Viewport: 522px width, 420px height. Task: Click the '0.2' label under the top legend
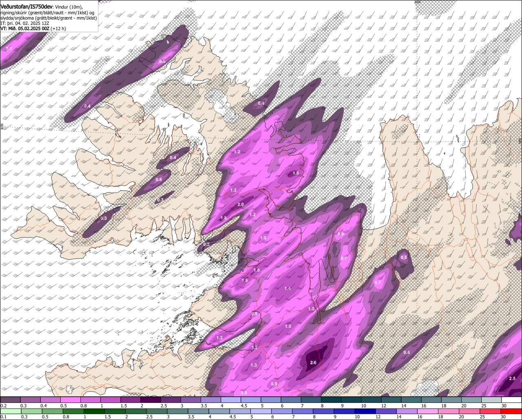pyautogui.click(x=3, y=406)
